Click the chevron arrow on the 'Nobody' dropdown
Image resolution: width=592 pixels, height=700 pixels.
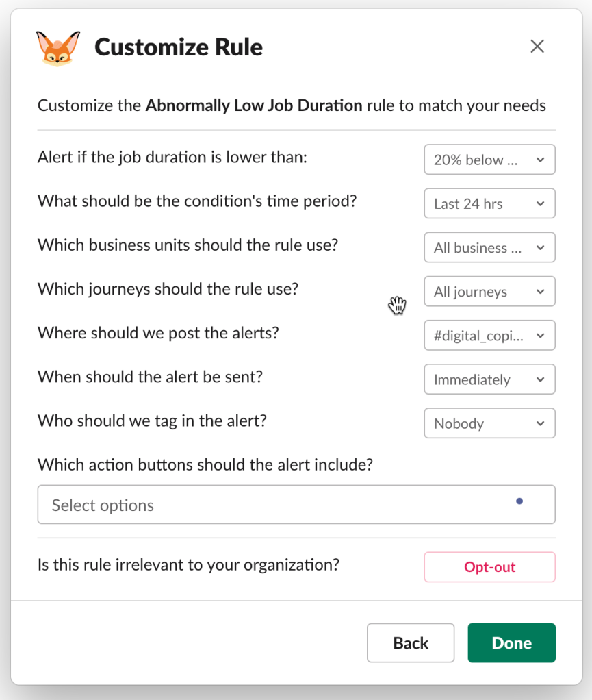click(x=540, y=423)
